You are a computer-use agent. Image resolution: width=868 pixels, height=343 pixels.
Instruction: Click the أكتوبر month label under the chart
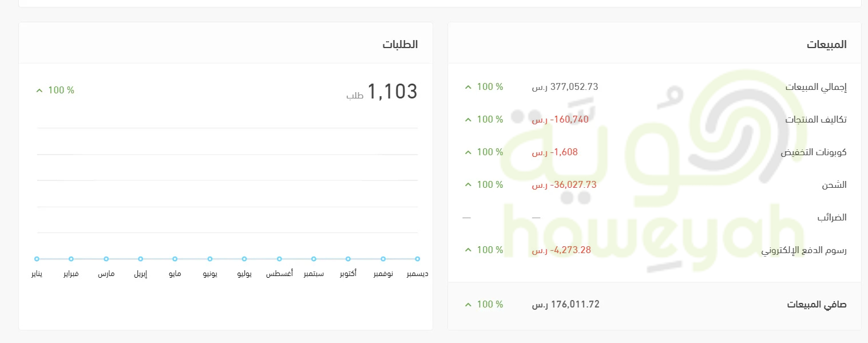pos(348,274)
